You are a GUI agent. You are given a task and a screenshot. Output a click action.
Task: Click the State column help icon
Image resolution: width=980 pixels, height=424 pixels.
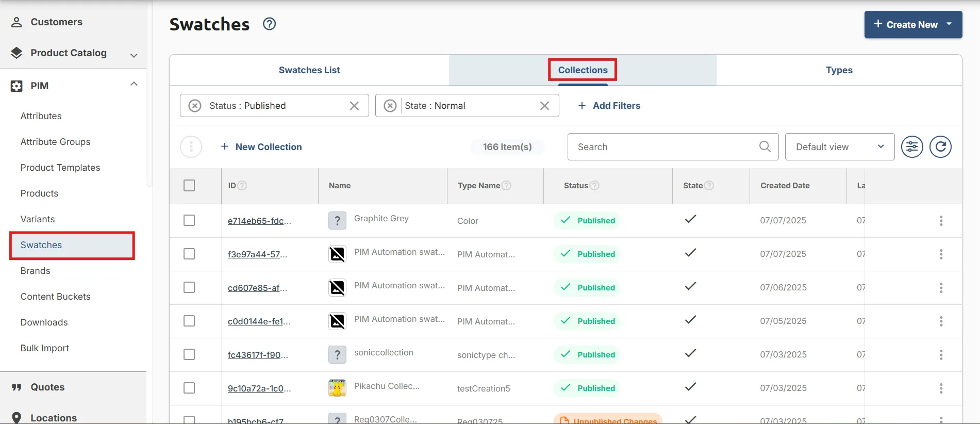pyautogui.click(x=709, y=186)
